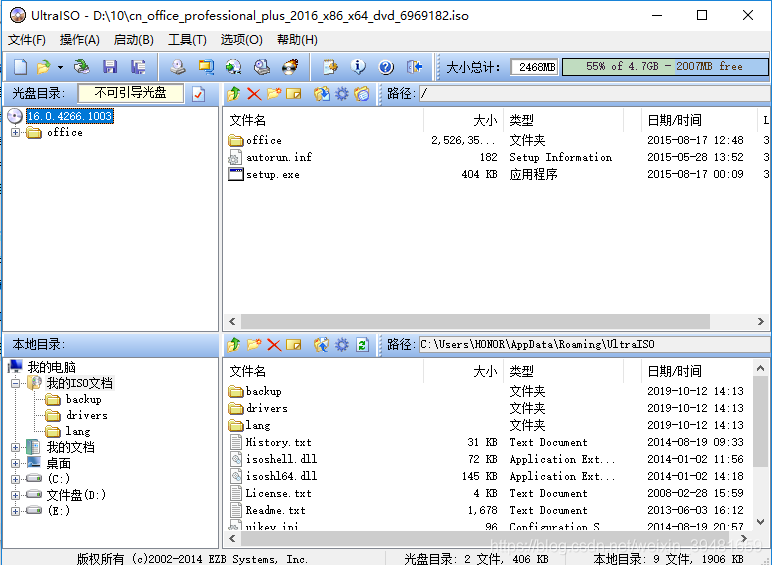Click the Convert image toolbar icon
This screenshot has height=565, width=772.
pos(233,66)
